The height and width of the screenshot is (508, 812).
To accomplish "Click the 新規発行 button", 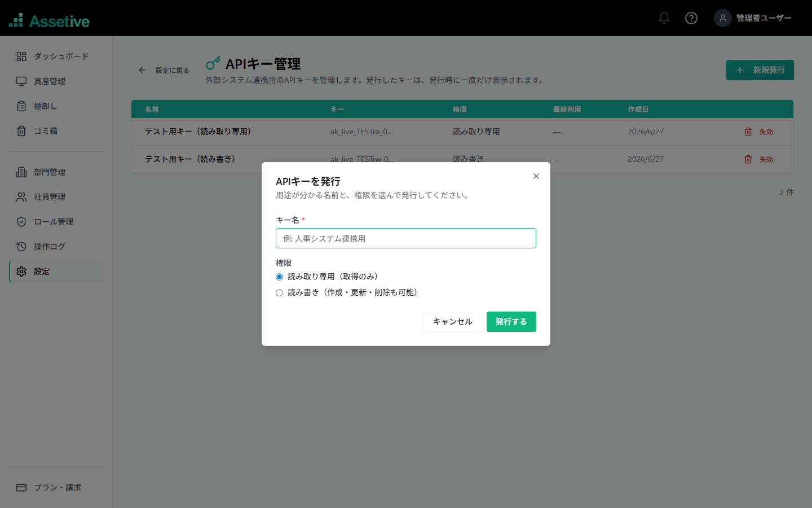I will click(760, 70).
